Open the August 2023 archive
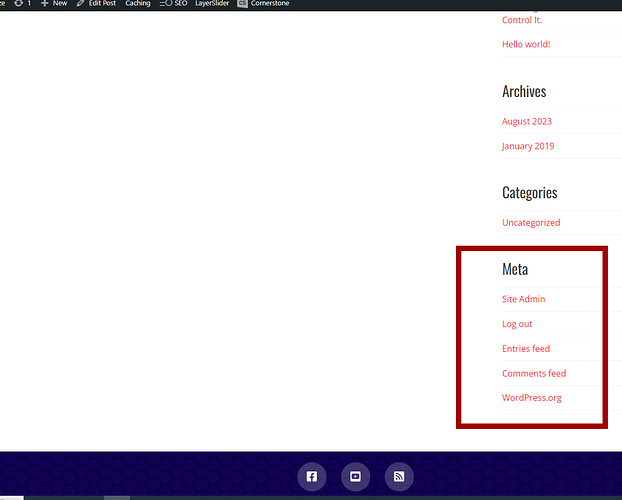This screenshot has width=622, height=500. (527, 121)
